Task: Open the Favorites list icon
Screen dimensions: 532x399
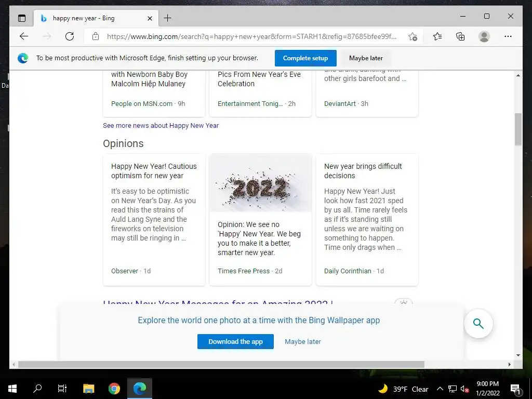Action: point(437,36)
